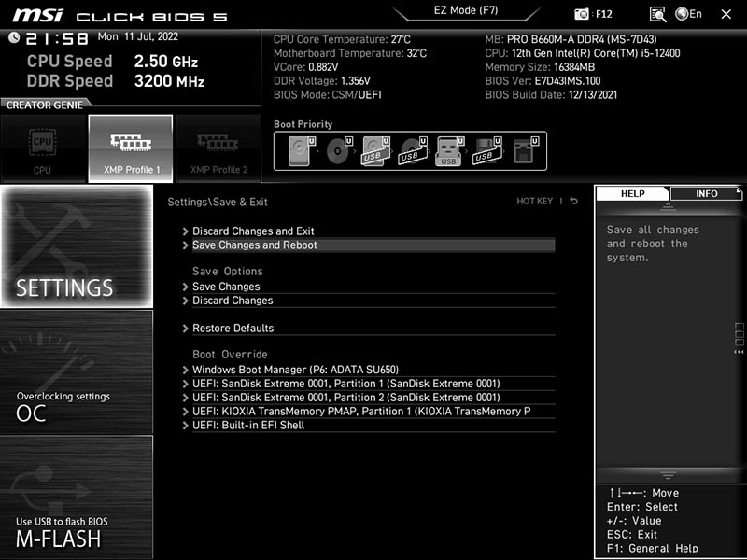Screen dimensions: 747x560
Task: Click the screenshot camera icon (F12)
Action: point(581,14)
